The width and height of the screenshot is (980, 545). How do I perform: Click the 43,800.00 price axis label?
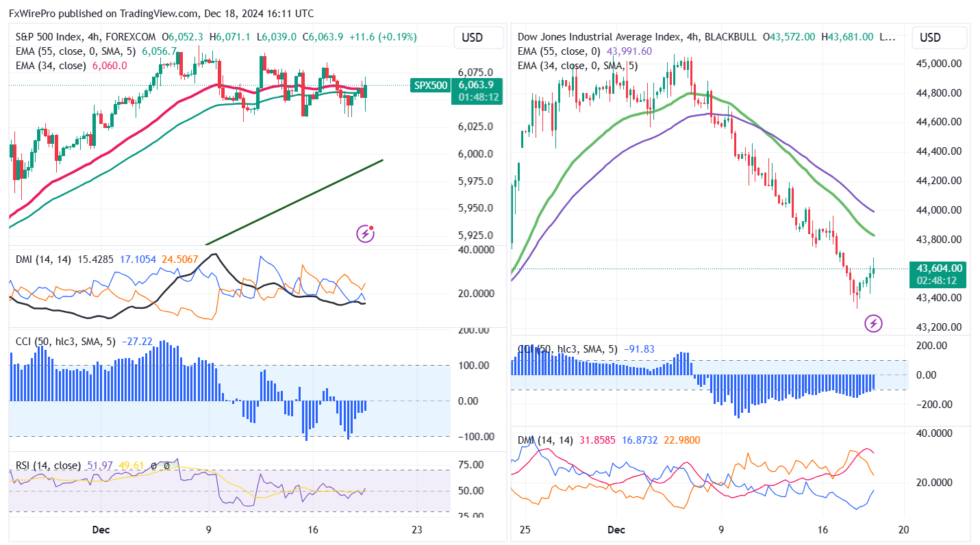pos(938,240)
